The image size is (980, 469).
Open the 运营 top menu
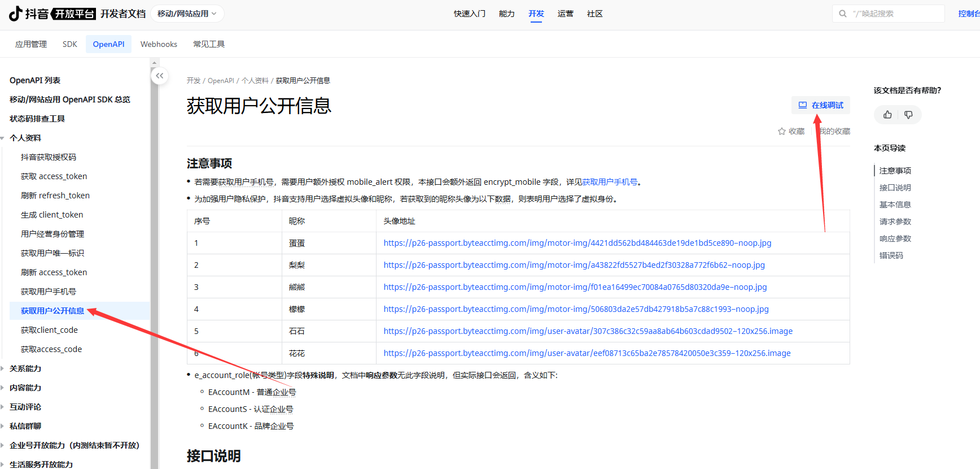click(x=566, y=14)
